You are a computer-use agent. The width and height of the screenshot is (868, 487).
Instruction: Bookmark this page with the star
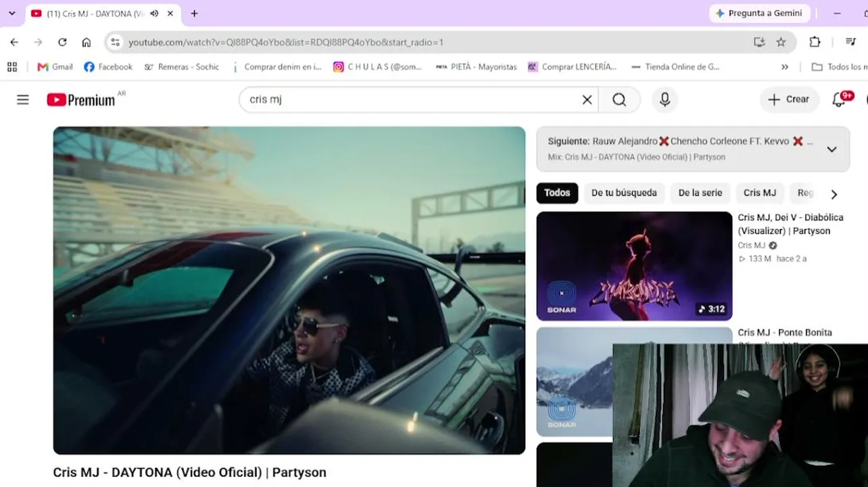coord(781,42)
